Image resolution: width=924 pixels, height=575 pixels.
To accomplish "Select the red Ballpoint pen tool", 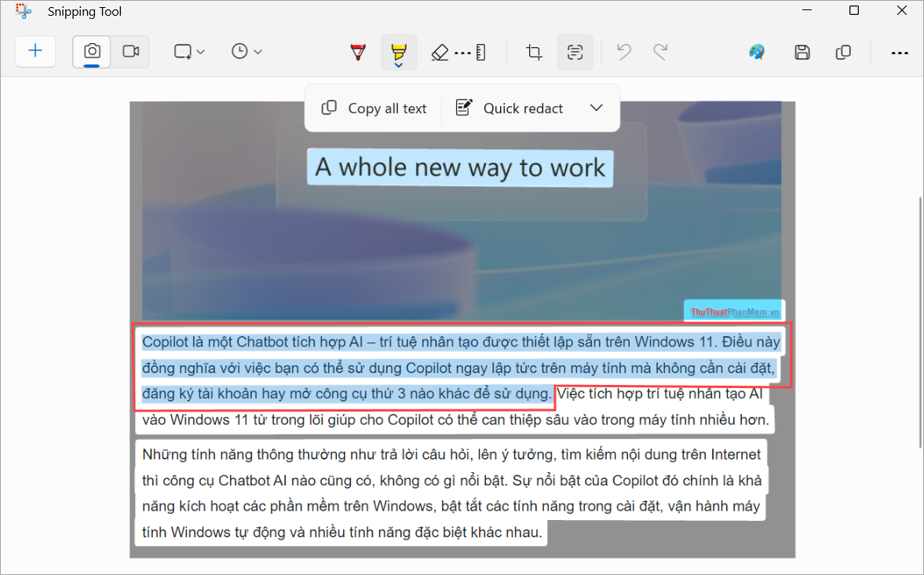I will tap(357, 52).
